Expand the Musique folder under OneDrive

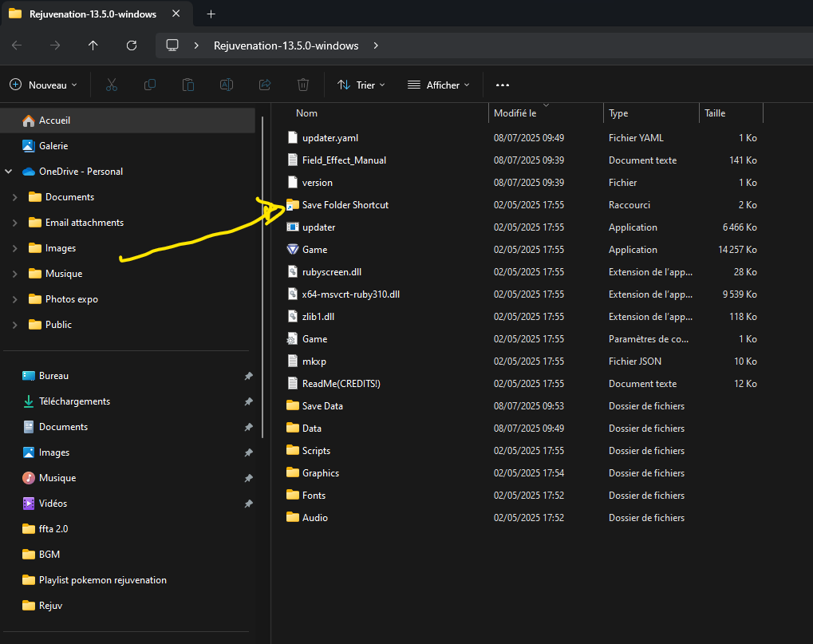pos(15,274)
